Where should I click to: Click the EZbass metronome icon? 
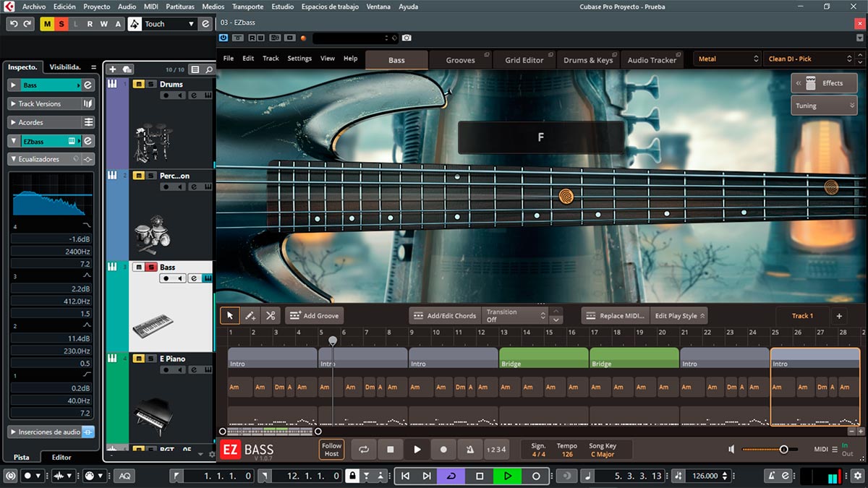point(469,449)
